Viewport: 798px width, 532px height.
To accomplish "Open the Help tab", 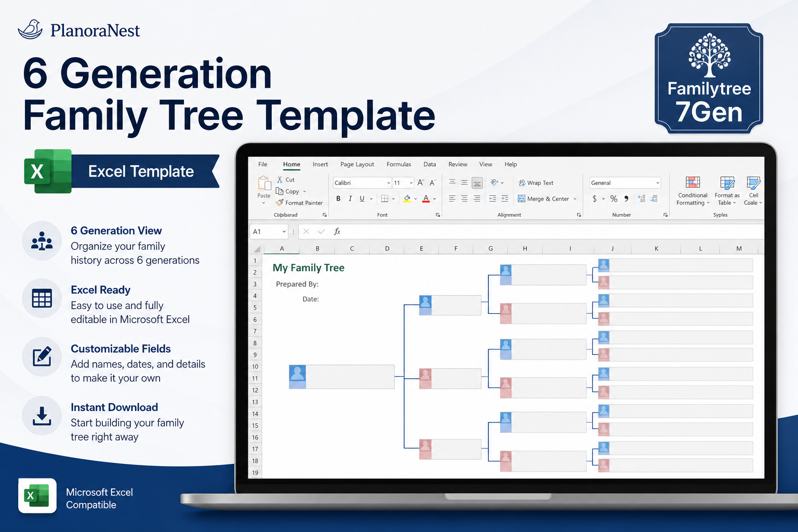I will (511, 164).
